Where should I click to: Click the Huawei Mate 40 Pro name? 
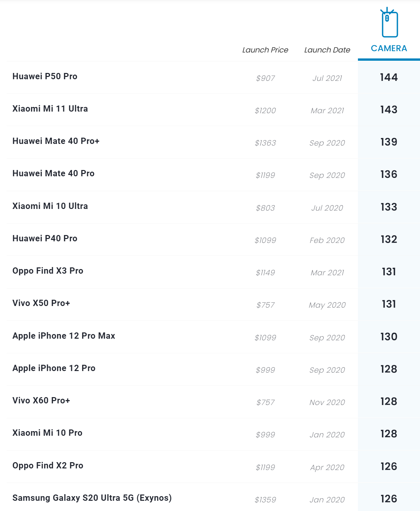tap(53, 173)
